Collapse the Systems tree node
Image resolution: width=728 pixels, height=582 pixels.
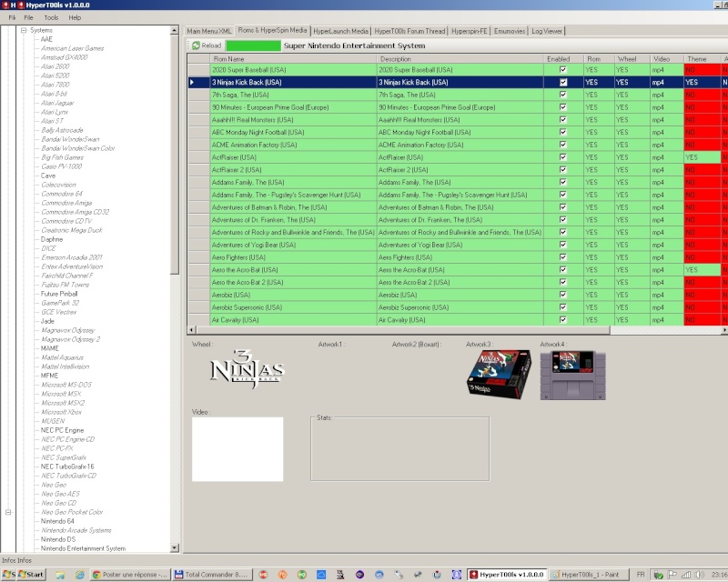tap(24, 30)
